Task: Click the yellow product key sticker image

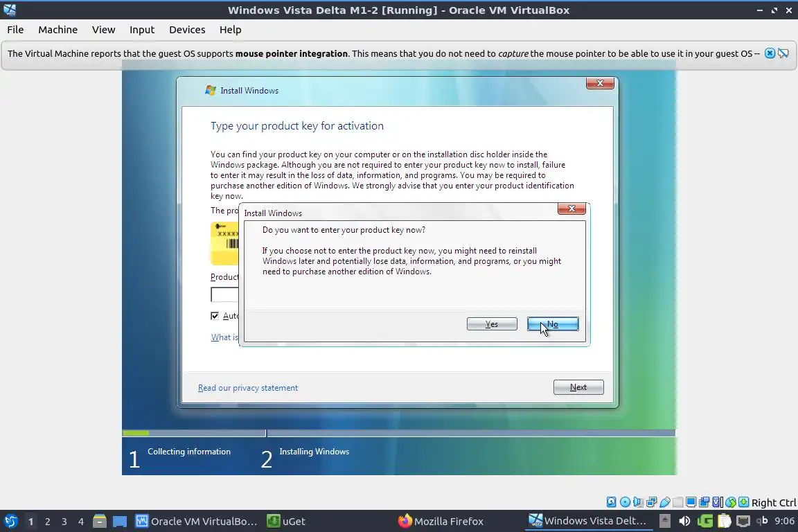Action: (x=224, y=243)
